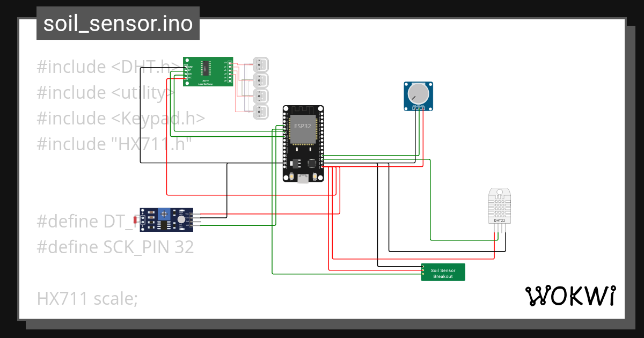644x338 pixels.
Task: Adjust the blue trimpot on the sensor module
Action: pos(164,214)
